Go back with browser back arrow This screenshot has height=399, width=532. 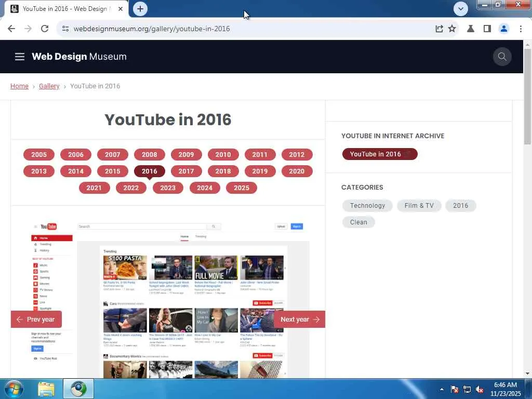click(11, 29)
